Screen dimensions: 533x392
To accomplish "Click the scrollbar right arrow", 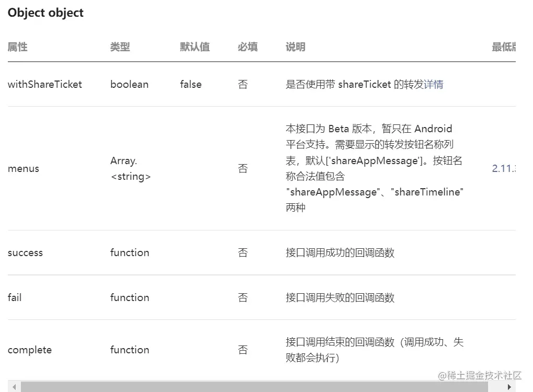I will [510, 387].
